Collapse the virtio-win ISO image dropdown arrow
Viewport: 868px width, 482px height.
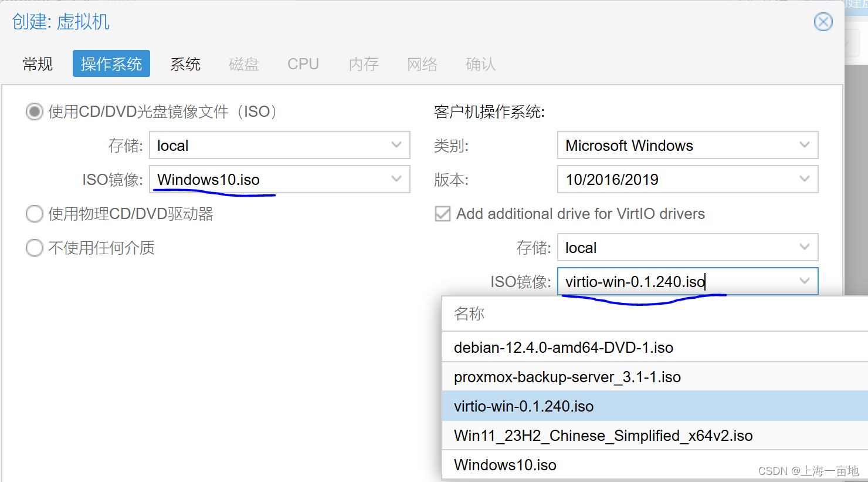pos(805,281)
